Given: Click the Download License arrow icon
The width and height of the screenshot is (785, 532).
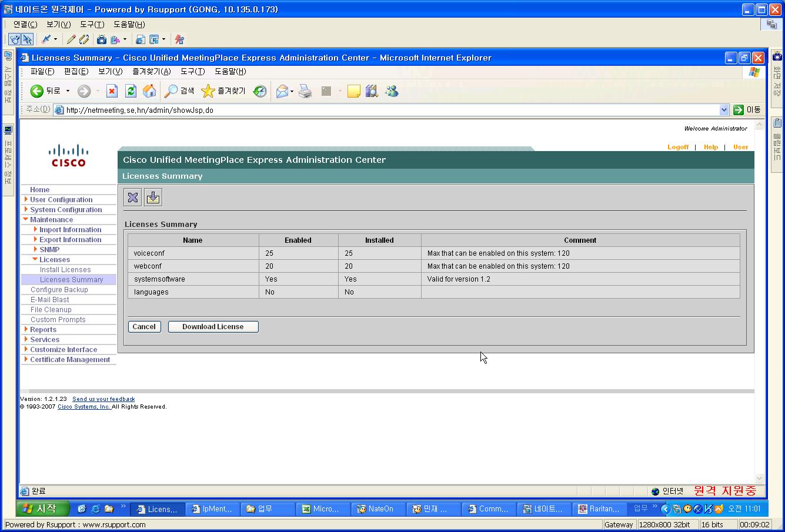Looking at the screenshot, I should tap(153, 198).
